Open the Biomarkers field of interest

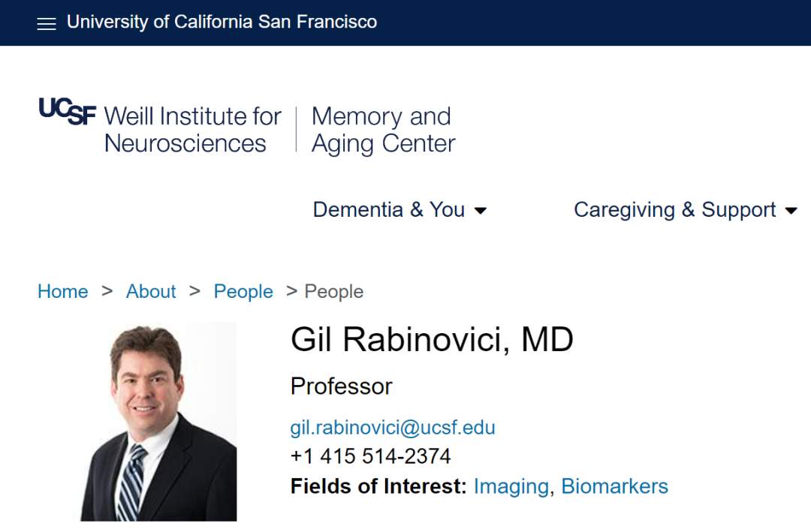click(x=614, y=486)
